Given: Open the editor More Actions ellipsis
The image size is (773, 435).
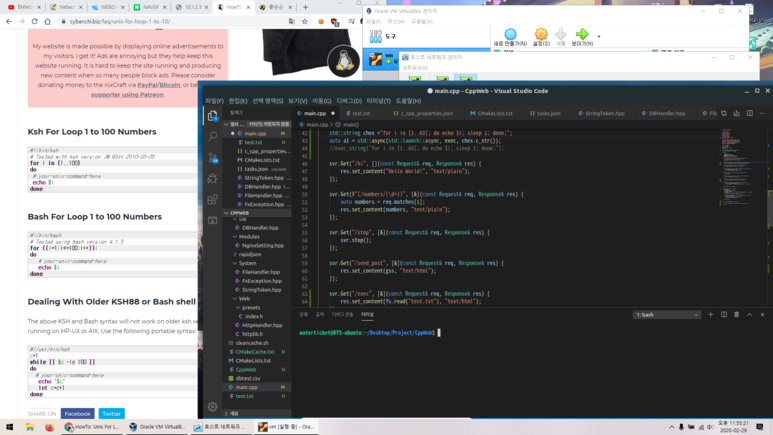Looking at the screenshot, I should [x=762, y=113].
